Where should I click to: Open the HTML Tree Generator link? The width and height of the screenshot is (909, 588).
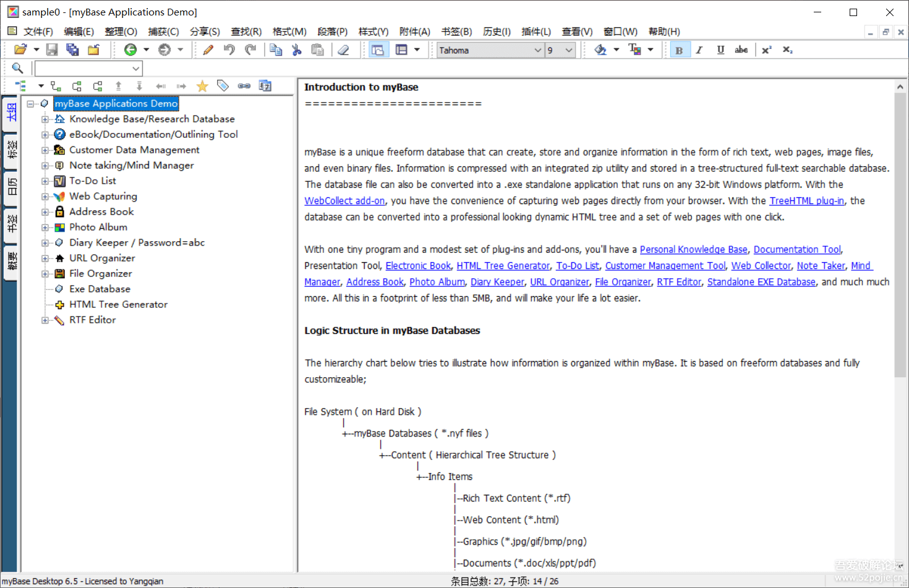[503, 266]
